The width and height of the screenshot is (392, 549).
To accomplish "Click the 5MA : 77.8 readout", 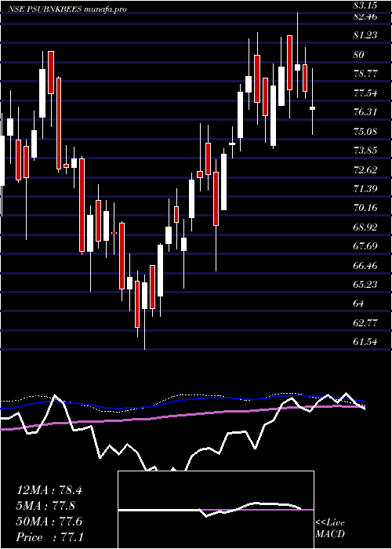I will [x=45, y=506].
